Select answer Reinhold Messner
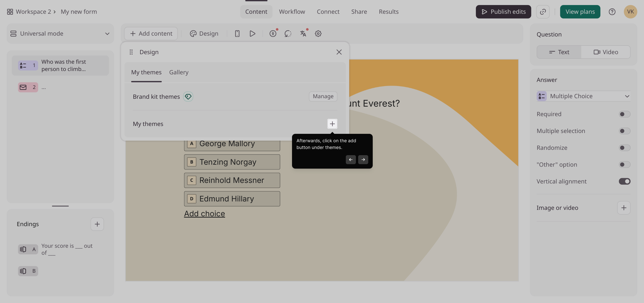644x303 pixels. (232, 180)
